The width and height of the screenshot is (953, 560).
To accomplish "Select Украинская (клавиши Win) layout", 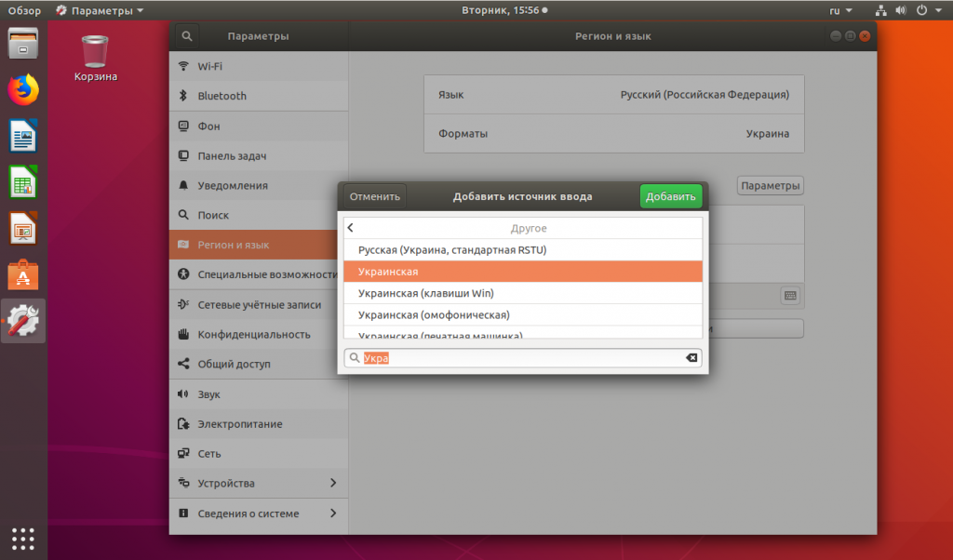I will coord(523,293).
